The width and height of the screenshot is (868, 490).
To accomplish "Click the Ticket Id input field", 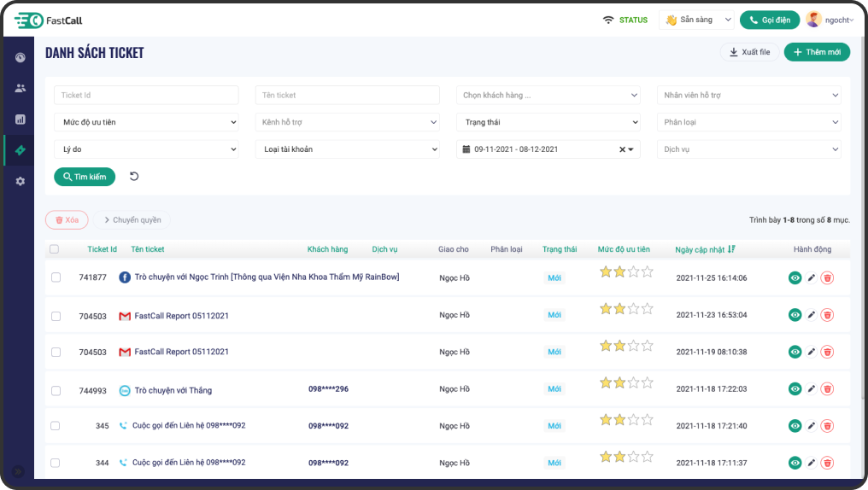I will [x=146, y=95].
